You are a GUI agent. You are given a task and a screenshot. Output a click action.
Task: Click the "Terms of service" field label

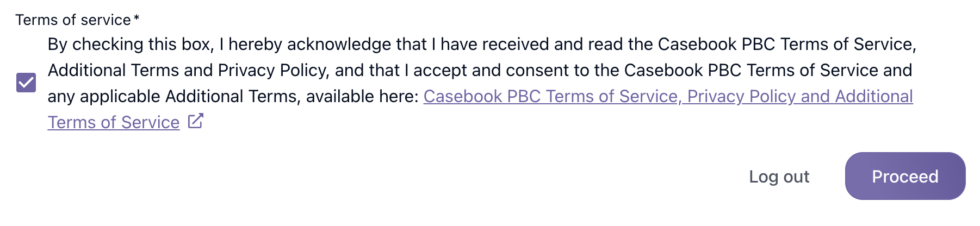click(x=73, y=20)
